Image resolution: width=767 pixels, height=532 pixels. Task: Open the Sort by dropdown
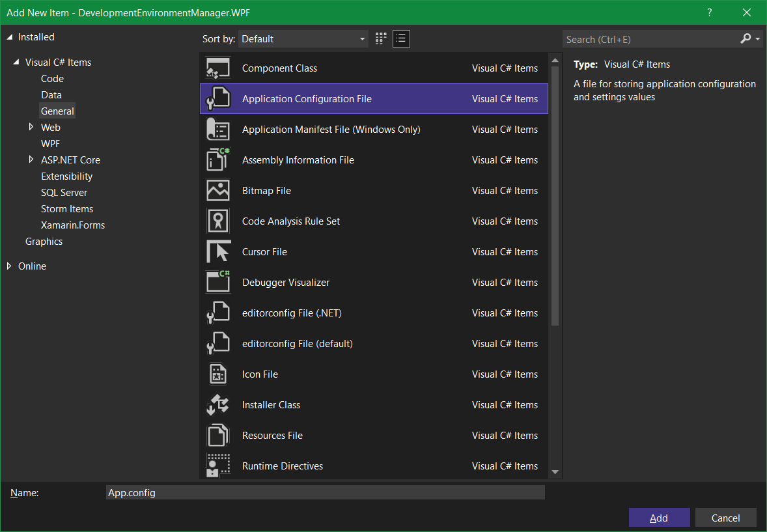[x=303, y=38]
